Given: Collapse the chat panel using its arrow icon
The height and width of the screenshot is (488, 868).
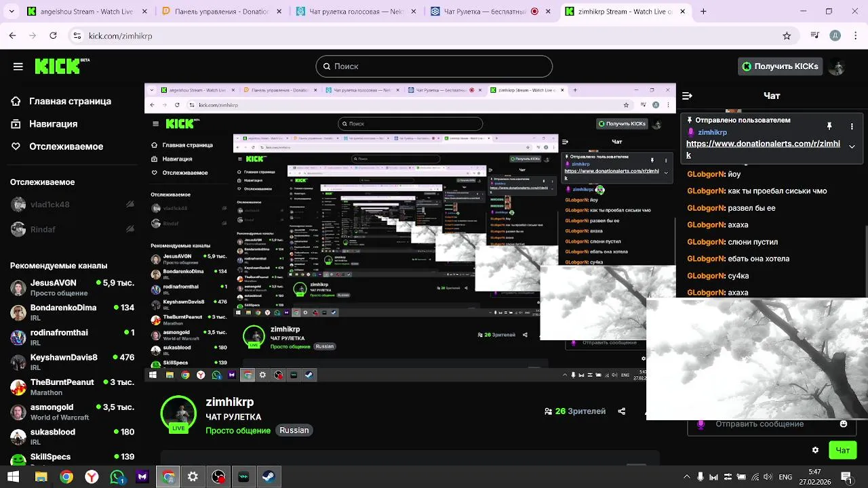Looking at the screenshot, I should click(x=687, y=96).
